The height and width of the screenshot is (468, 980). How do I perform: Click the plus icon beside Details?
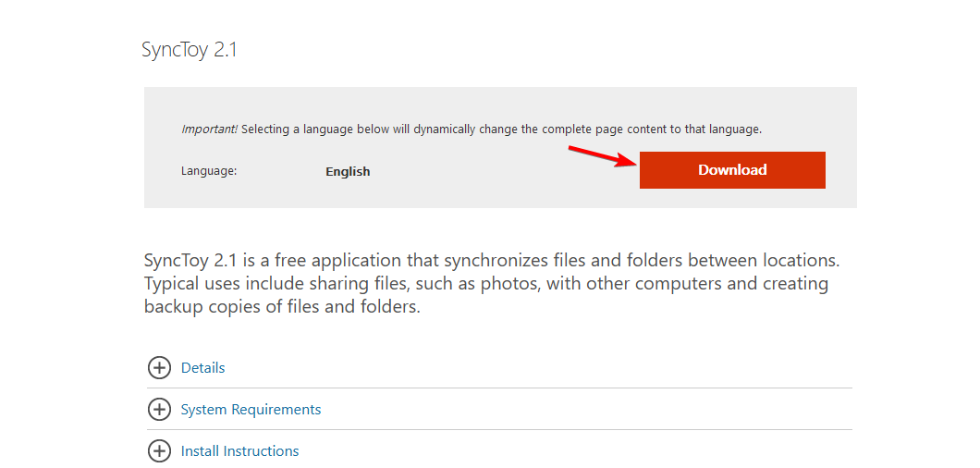(159, 368)
